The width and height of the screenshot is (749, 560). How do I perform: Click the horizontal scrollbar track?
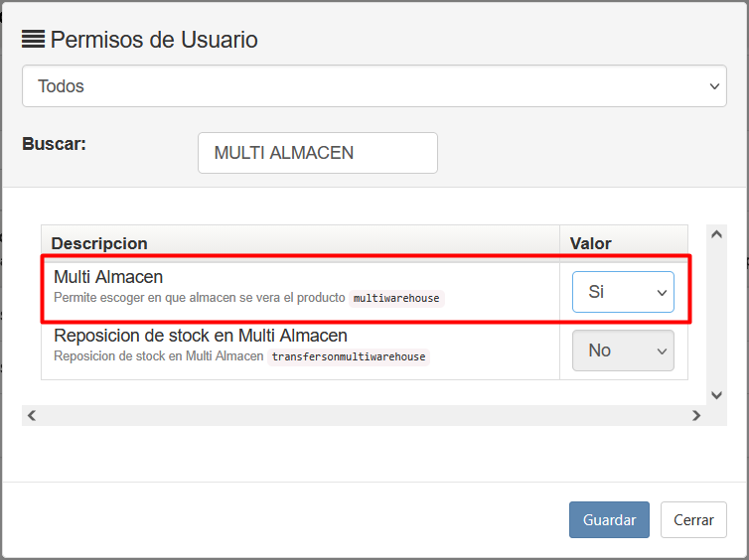[x=363, y=416]
